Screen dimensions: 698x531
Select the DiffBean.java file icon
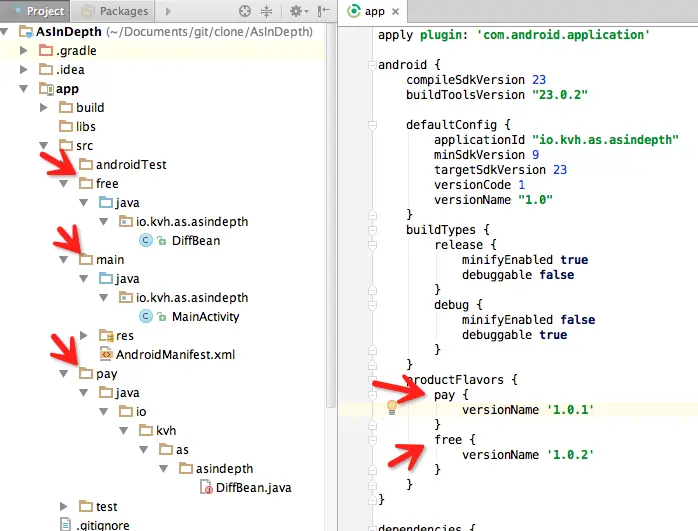click(x=206, y=487)
